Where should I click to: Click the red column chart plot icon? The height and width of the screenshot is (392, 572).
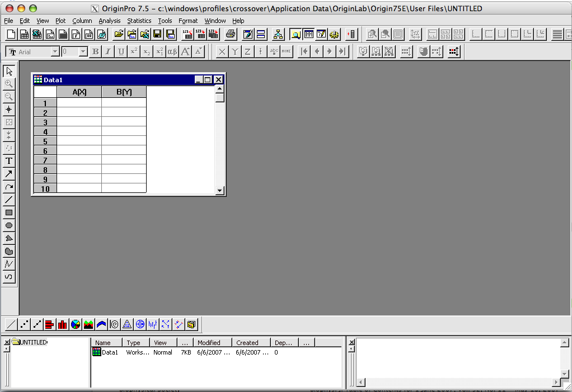(63, 324)
